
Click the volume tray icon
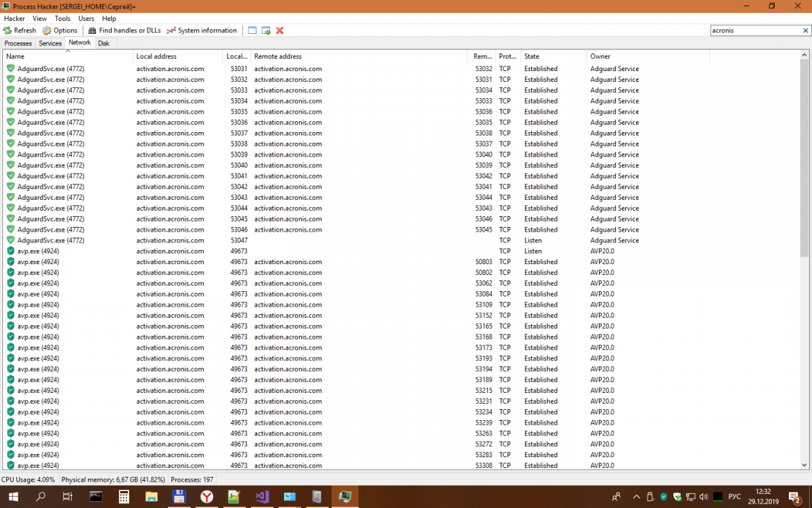(704, 497)
